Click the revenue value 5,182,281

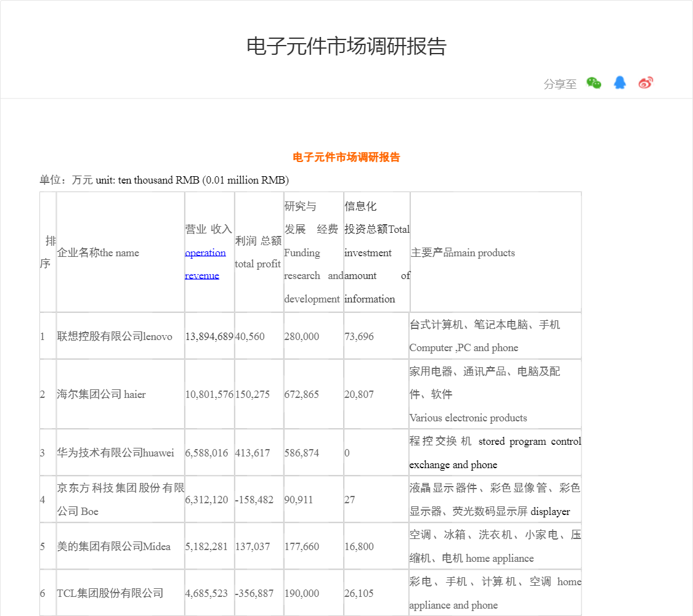click(206, 546)
